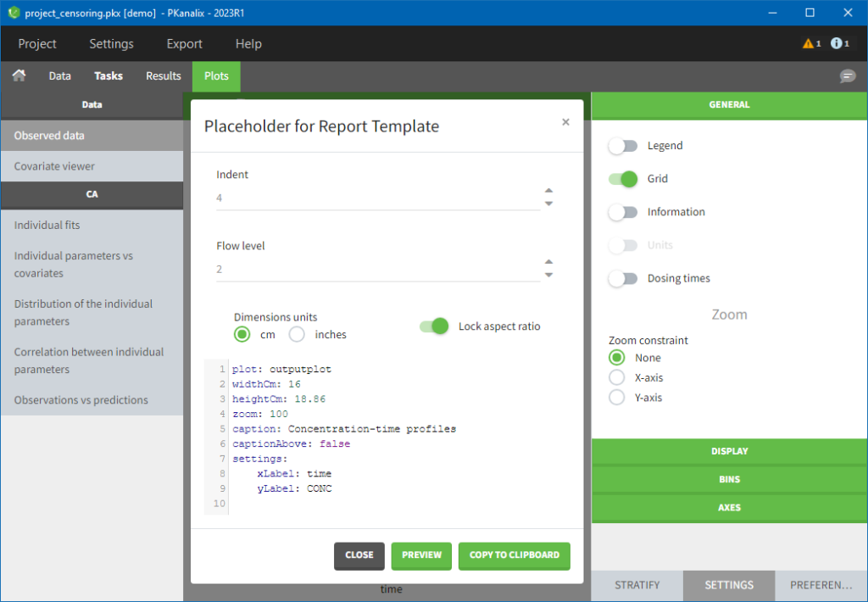This screenshot has height=602, width=868.
Task: Expand the BINS settings section
Action: pos(729,479)
